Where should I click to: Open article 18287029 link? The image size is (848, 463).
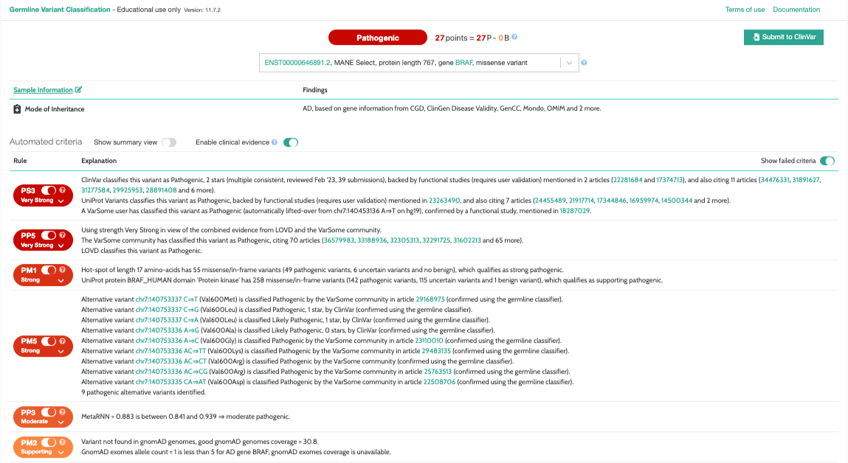(574, 211)
